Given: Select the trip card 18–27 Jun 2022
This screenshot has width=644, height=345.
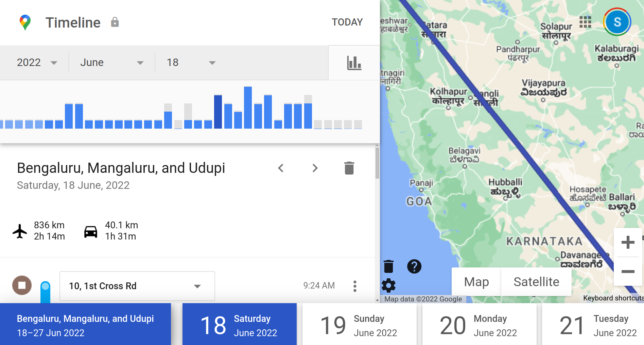Looking at the screenshot, I should [85, 324].
